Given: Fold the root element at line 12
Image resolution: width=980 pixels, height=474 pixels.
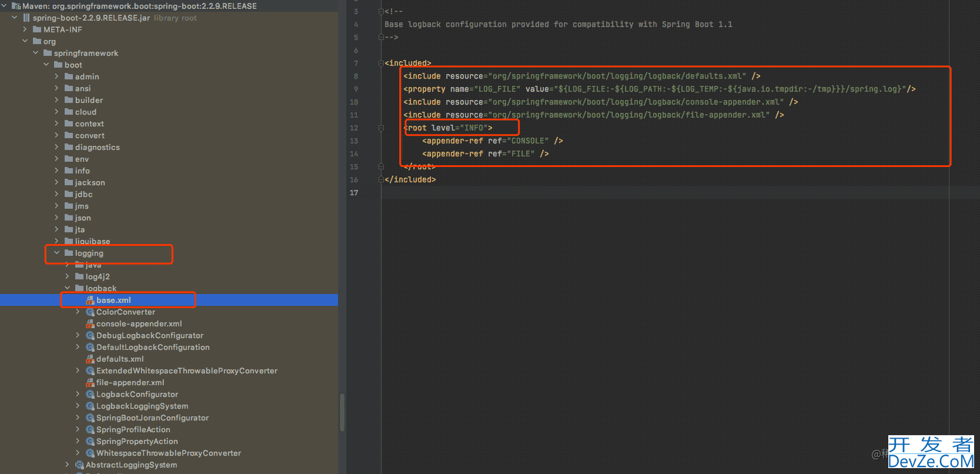Looking at the screenshot, I should coord(381,128).
